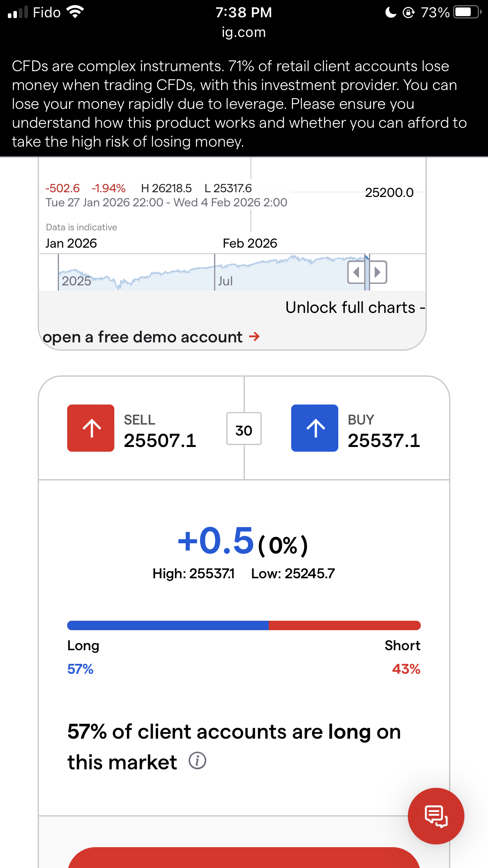The width and height of the screenshot is (488, 868).
Task: Tap the red Short portion of sentiment bar
Action: click(345, 625)
